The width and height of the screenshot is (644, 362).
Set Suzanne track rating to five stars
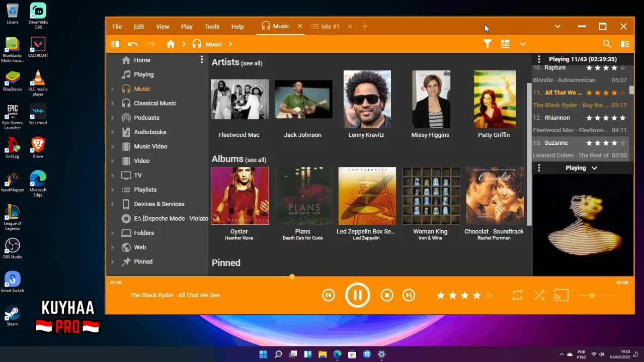click(623, 143)
